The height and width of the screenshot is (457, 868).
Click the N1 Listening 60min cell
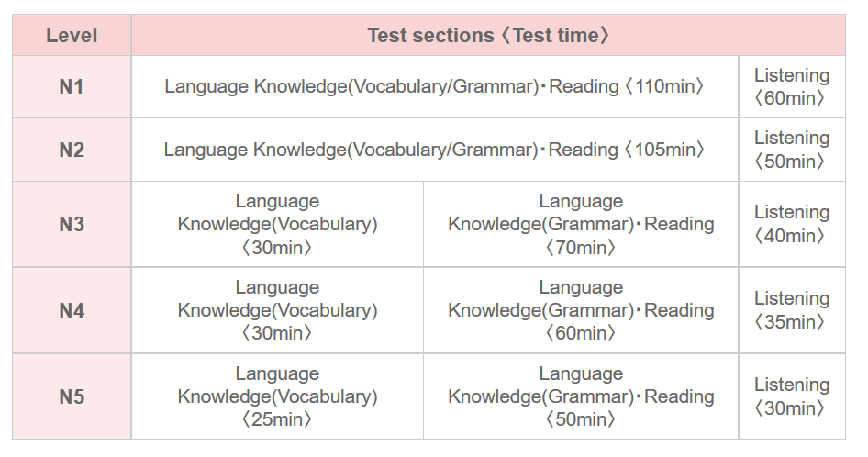tap(791, 87)
